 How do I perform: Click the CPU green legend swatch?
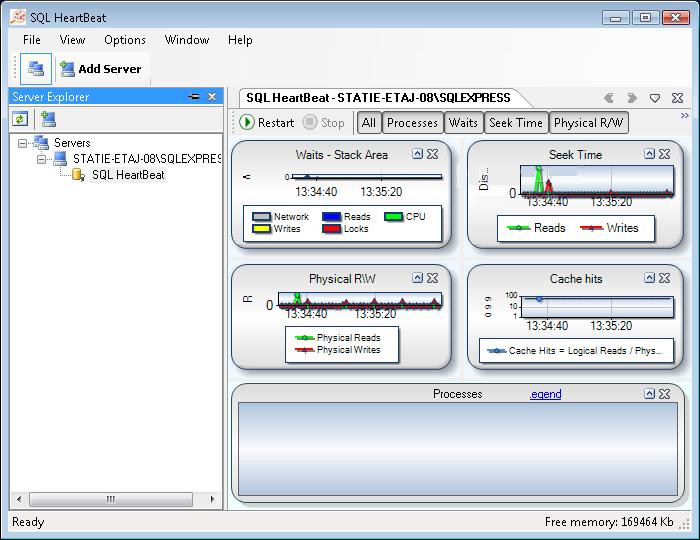[x=393, y=217]
